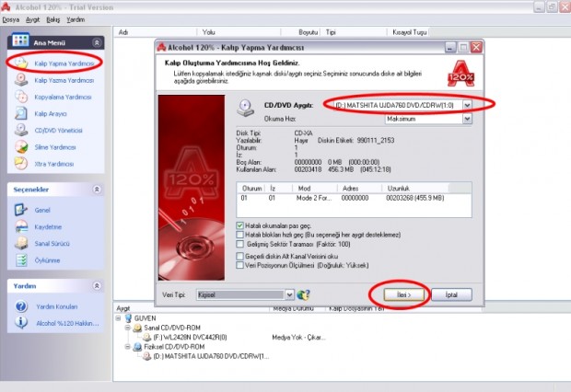
Task: Click the Genel options icon
Action: (21, 210)
